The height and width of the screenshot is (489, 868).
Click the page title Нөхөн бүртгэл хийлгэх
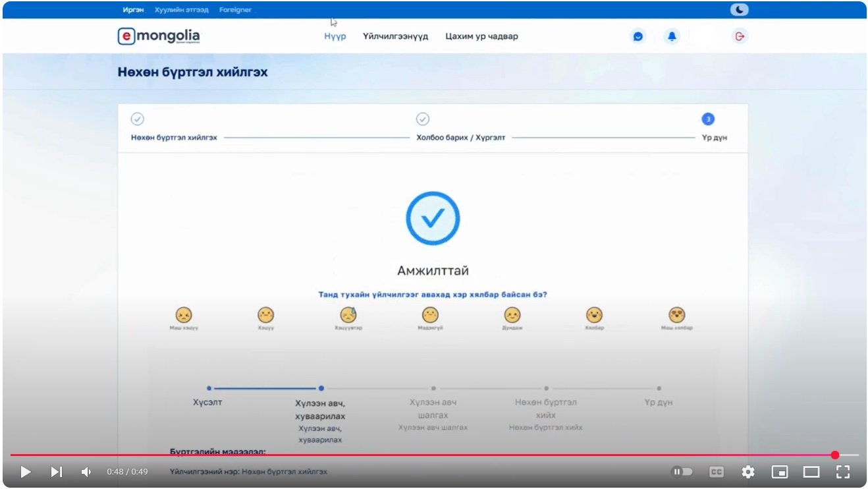click(x=193, y=72)
